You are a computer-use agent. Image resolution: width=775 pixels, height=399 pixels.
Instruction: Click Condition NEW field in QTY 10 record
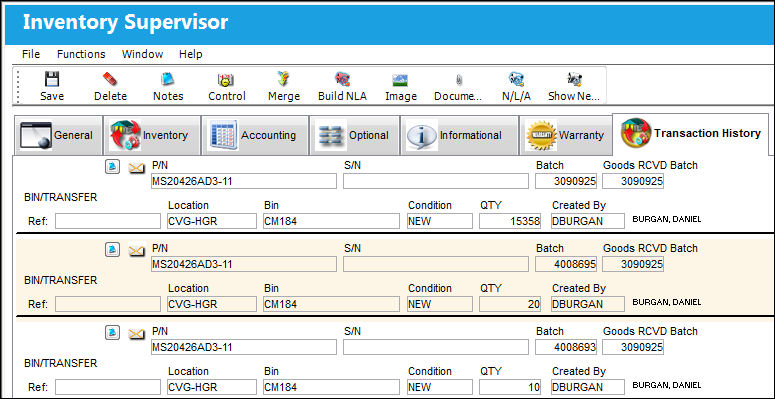(x=439, y=387)
